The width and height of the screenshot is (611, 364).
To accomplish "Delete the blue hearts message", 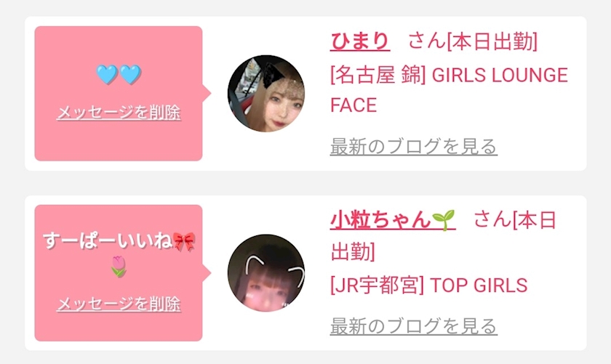I will click(x=119, y=113).
